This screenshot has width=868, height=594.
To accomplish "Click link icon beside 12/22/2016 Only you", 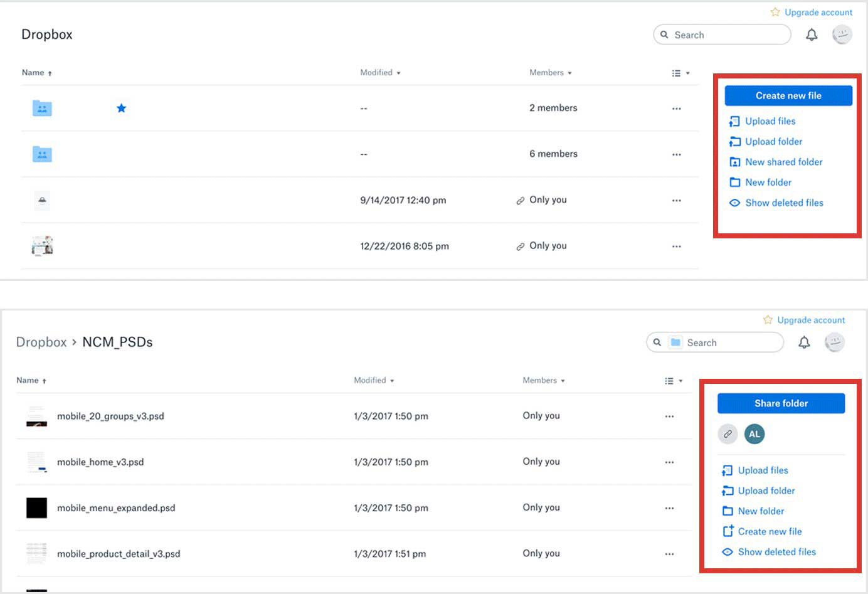I will 520,247.
